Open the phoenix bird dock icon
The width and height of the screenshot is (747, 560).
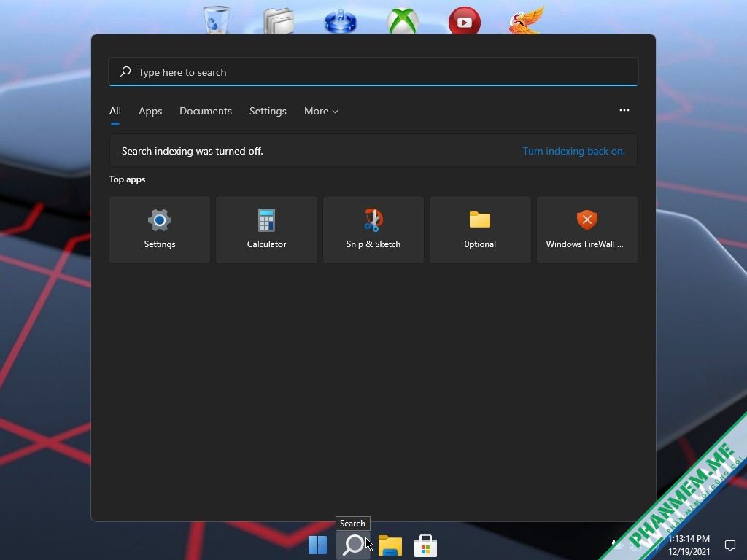[x=527, y=20]
